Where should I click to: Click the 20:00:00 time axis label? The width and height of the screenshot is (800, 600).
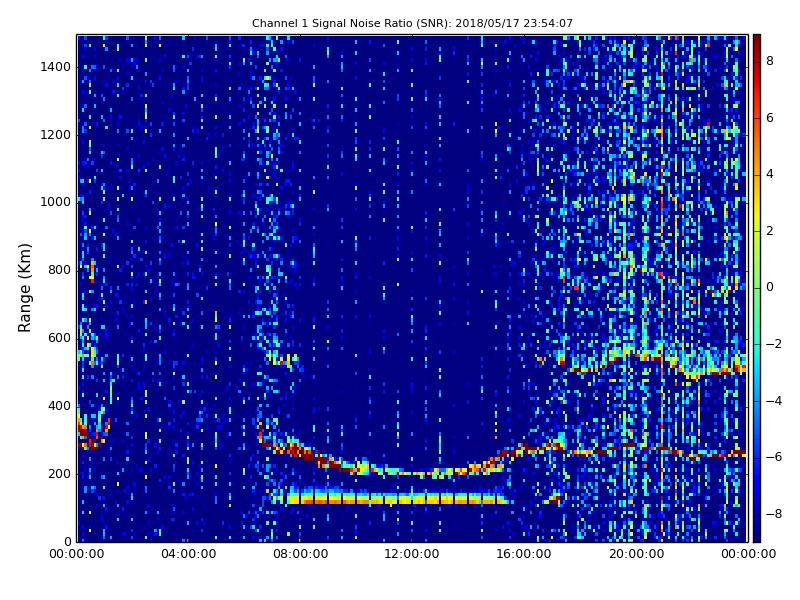636,554
